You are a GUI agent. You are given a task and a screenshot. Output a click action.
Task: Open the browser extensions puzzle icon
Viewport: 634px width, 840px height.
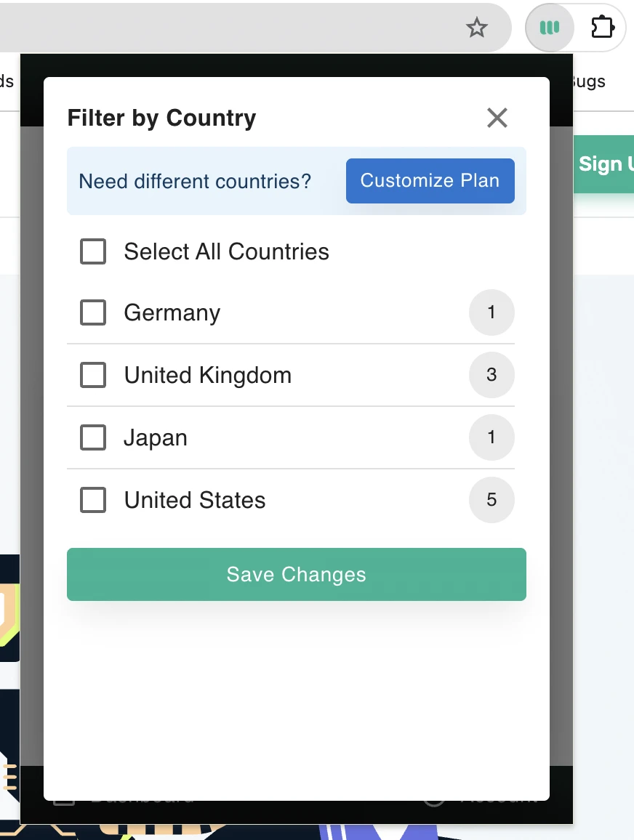(603, 28)
